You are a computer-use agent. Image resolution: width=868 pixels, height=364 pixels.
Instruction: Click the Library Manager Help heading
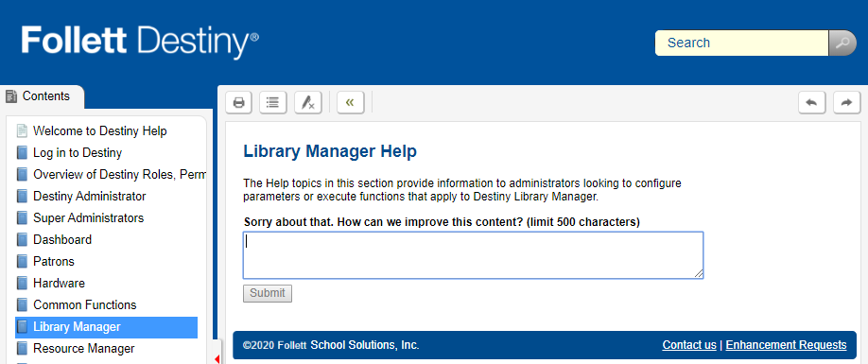pyautogui.click(x=330, y=151)
